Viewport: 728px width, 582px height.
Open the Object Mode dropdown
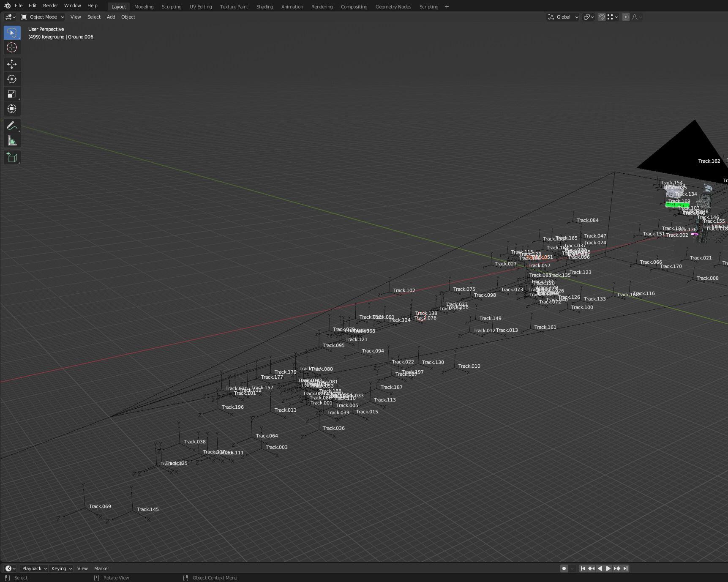(x=43, y=17)
